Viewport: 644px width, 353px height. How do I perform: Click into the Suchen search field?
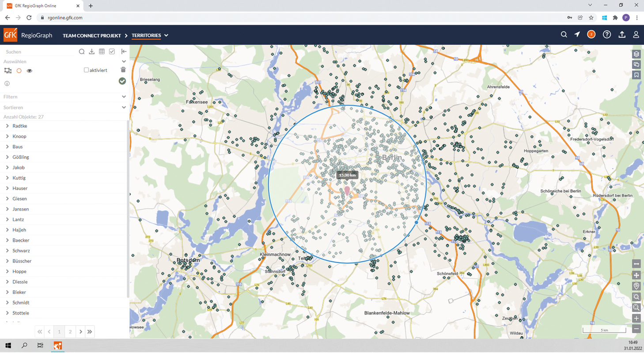click(x=40, y=52)
